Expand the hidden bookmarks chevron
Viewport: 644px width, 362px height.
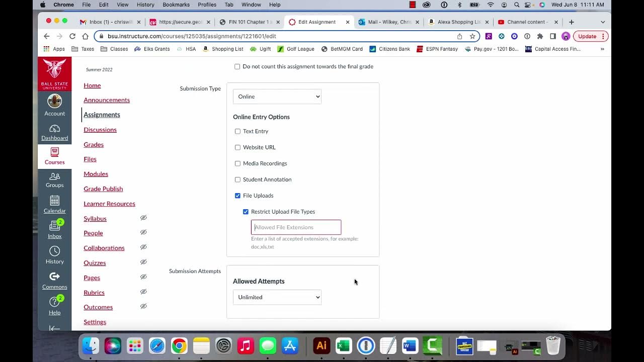602,49
